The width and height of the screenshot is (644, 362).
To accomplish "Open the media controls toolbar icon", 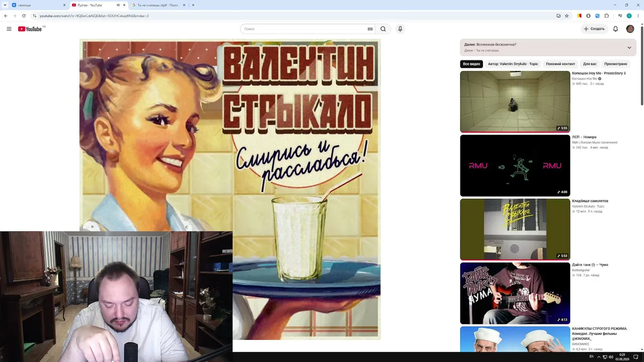I will 620,16.
